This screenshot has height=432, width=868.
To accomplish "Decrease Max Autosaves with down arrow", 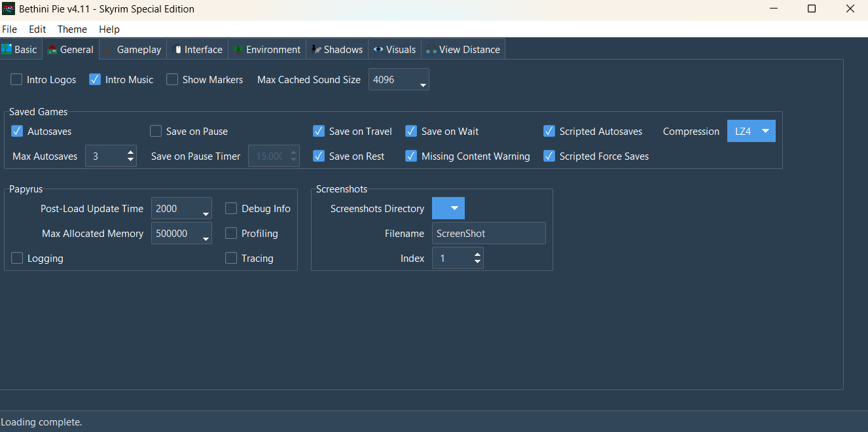I will (130, 160).
